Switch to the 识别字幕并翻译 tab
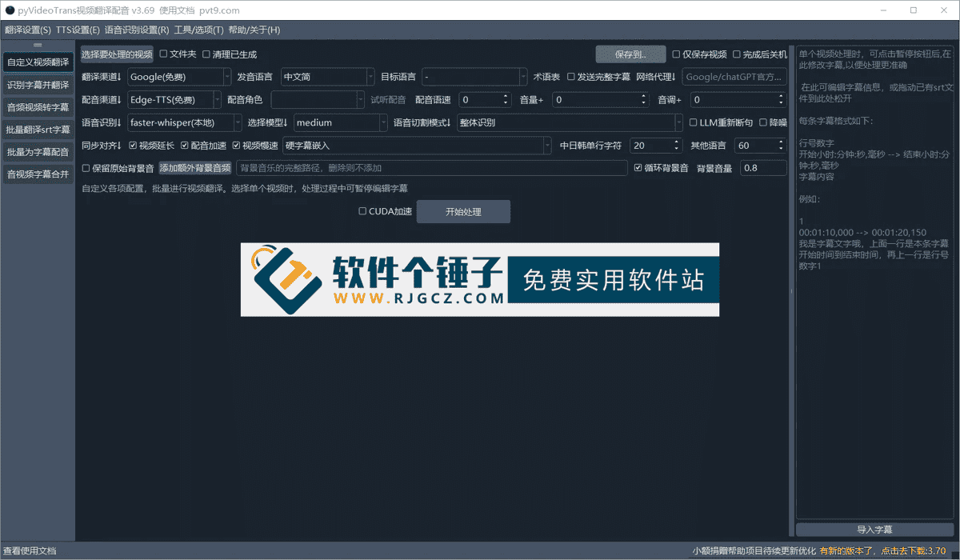This screenshot has height=560, width=960. tap(38, 84)
